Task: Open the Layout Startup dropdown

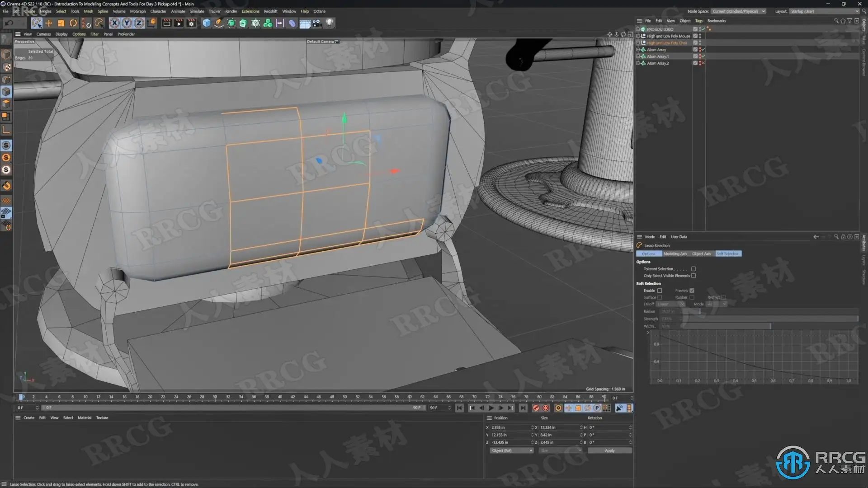Action: point(824,11)
